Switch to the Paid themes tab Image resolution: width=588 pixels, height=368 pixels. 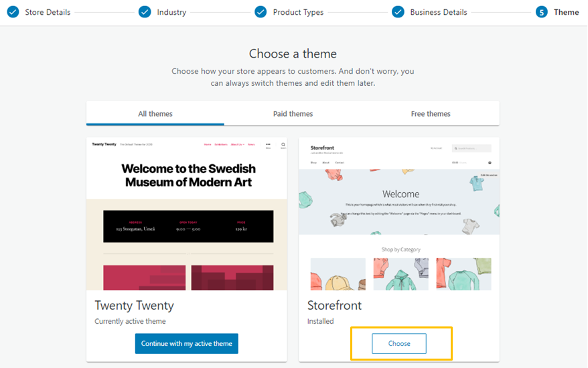[x=293, y=113]
